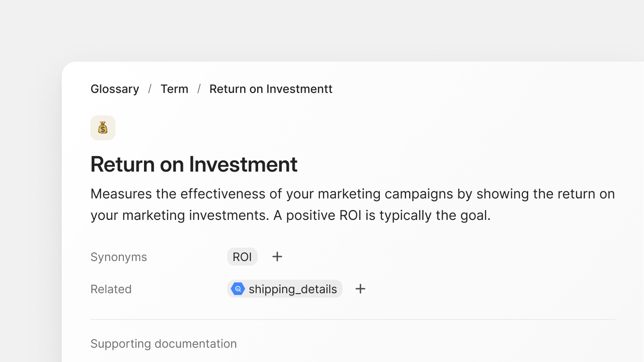Select the Supporting documentation section heading
The width and height of the screenshot is (644, 362).
tap(164, 344)
